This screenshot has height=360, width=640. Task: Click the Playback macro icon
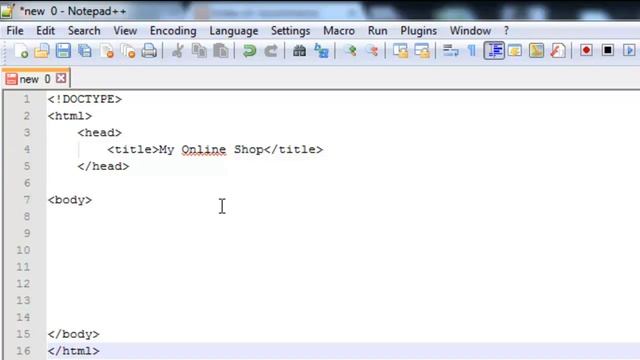point(629,50)
